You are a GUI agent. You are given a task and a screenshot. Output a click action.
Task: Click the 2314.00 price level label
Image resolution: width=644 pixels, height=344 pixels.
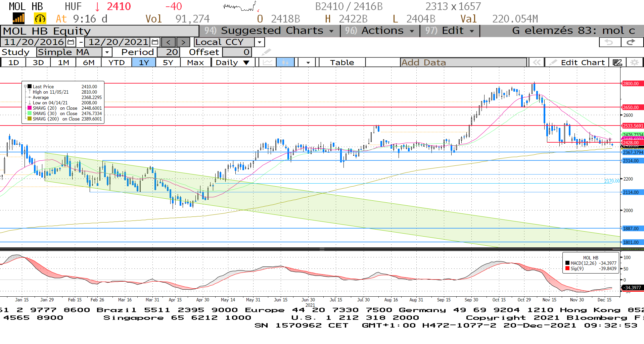click(x=633, y=161)
